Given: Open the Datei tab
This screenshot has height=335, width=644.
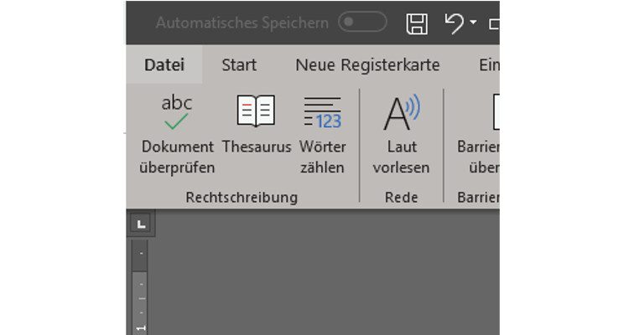Looking at the screenshot, I should [164, 64].
